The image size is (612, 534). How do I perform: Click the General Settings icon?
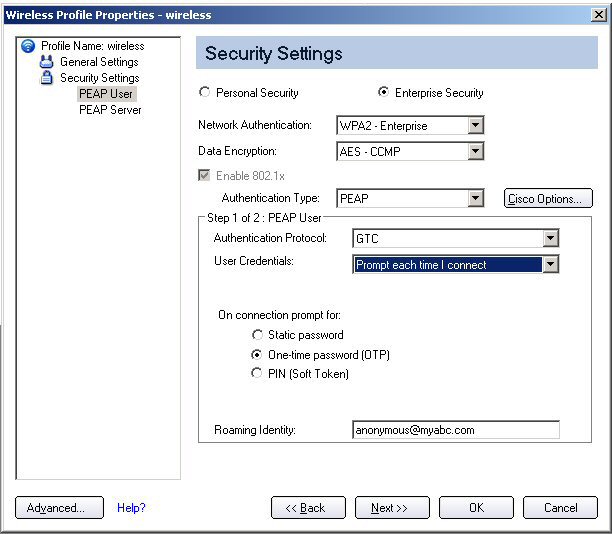[x=46, y=62]
